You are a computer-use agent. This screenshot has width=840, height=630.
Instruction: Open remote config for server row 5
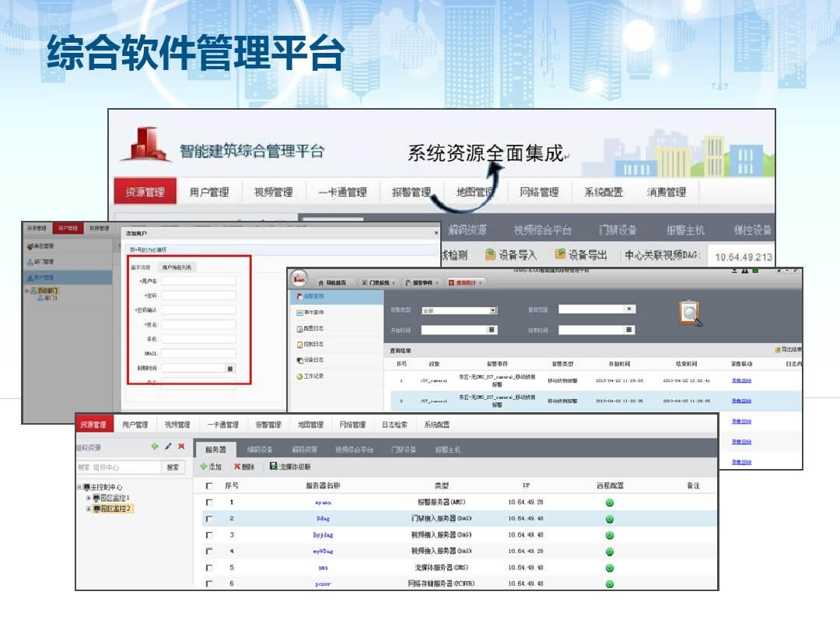610,568
